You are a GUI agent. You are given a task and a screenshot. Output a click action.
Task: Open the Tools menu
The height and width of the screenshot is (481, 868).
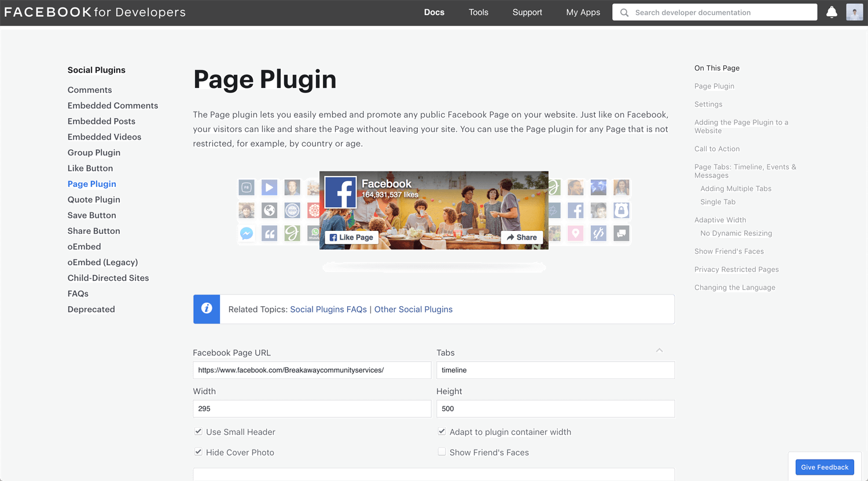point(479,12)
